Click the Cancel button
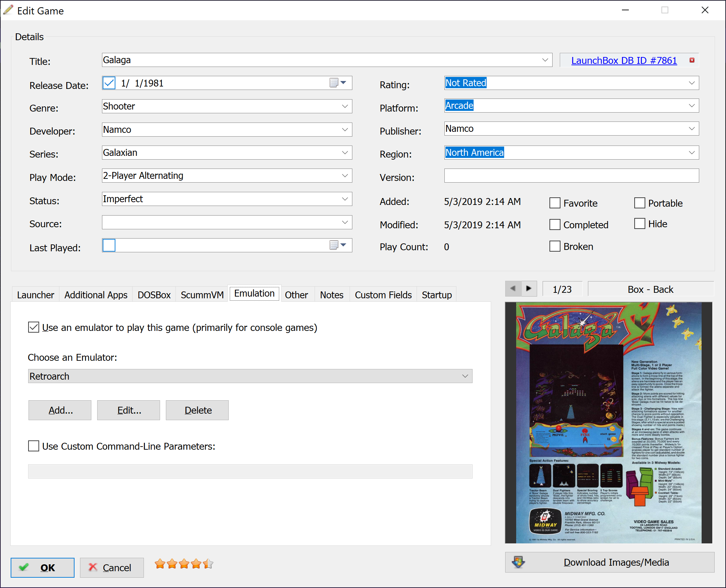 (112, 568)
